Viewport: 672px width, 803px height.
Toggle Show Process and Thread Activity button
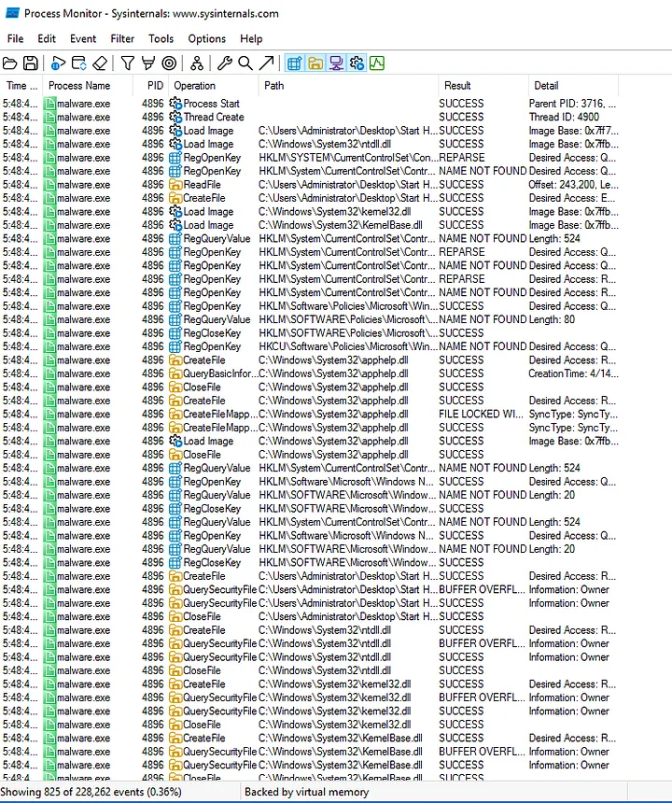click(x=357, y=63)
